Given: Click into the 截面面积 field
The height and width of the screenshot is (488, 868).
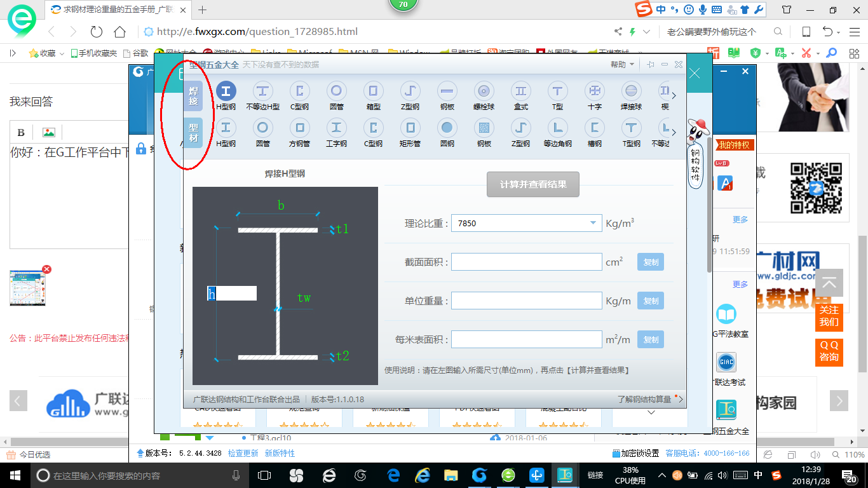Looking at the screenshot, I should tap(527, 262).
